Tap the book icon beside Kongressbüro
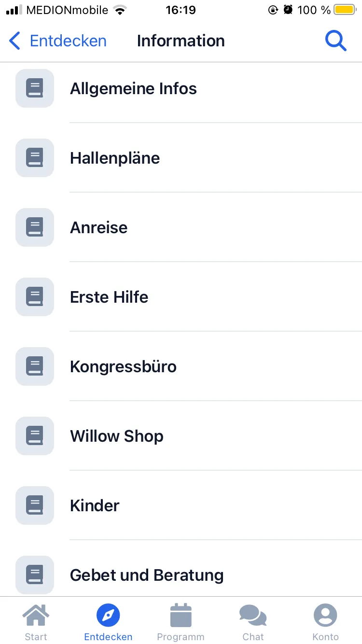Image resolution: width=362 pixels, height=644 pixels. [35, 366]
